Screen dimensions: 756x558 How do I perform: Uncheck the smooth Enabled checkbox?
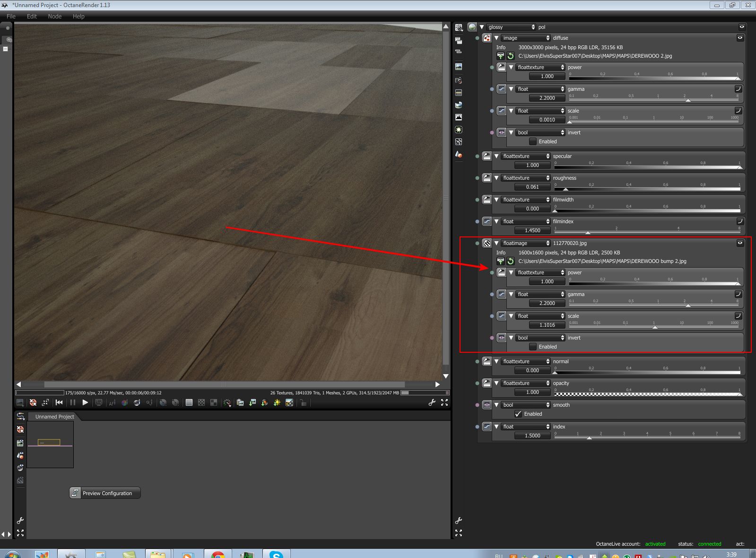tap(518, 414)
